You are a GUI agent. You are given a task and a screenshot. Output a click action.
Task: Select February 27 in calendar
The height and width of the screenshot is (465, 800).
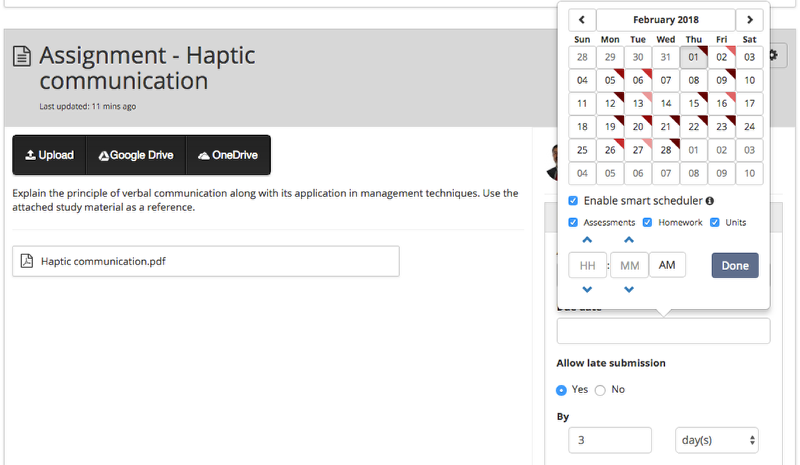pos(638,150)
